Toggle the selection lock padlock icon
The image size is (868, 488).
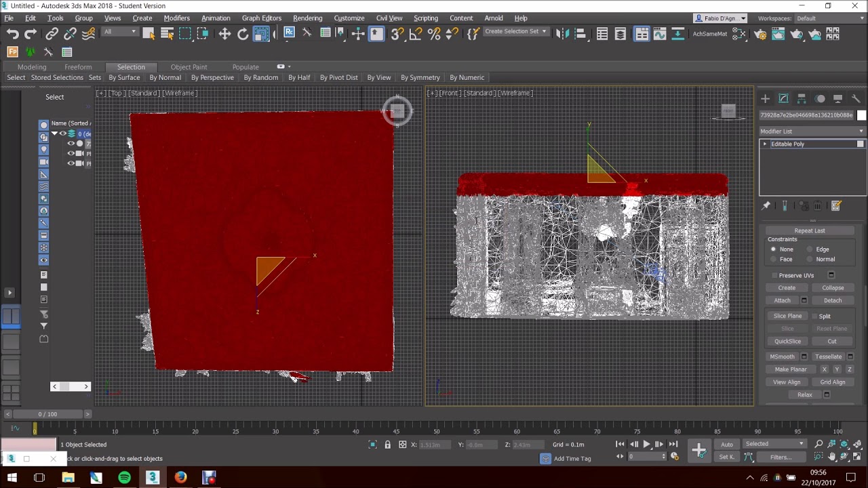coord(388,445)
